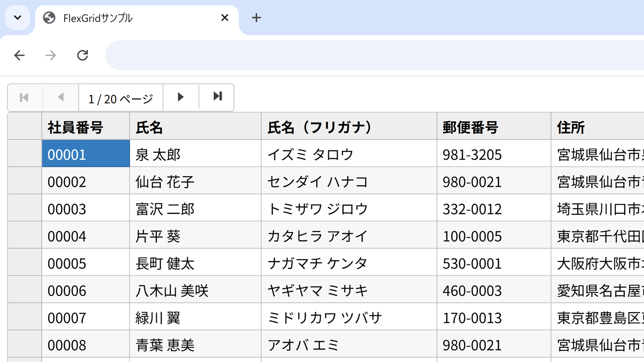Go to the first page using pagination control
Image resolution: width=644 pixels, height=362 pixels.
point(24,97)
